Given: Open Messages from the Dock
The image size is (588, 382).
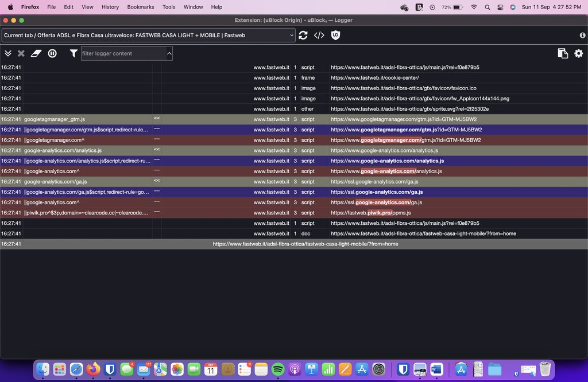Looking at the screenshot, I should (127, 369).
